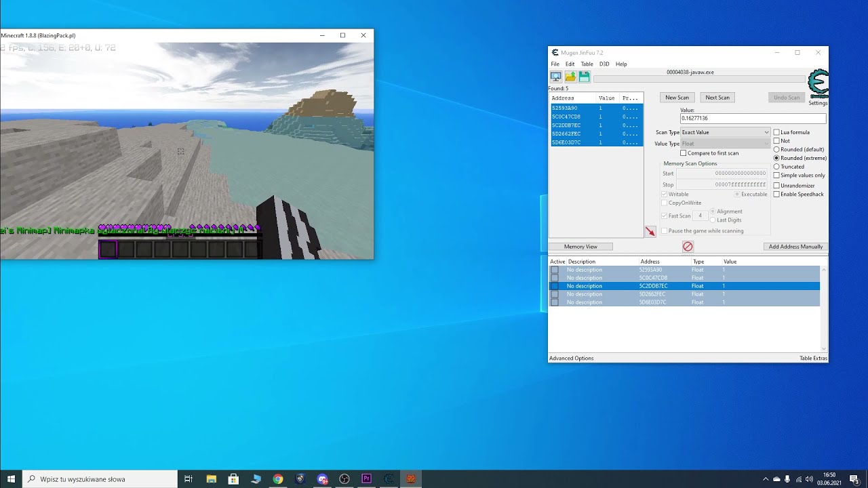Click the green floppy save icon
Screen dimensions: 868x488
coord(584,77)
